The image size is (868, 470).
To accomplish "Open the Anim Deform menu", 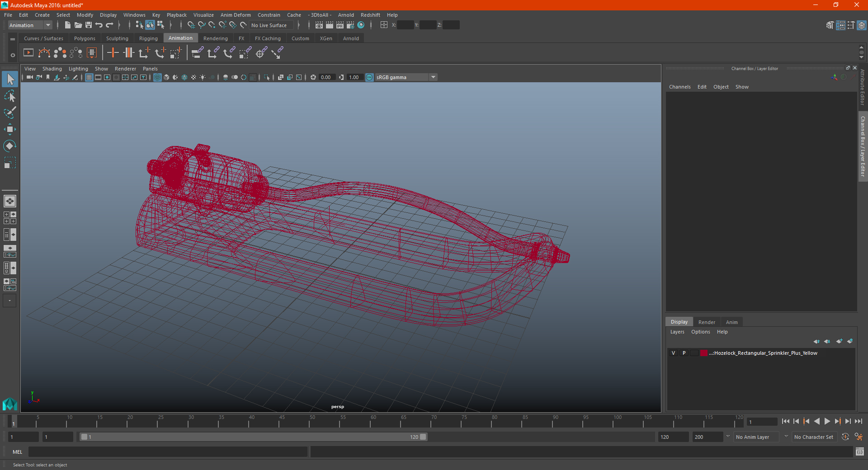I will pyautogui.click(x=236, y=15).
